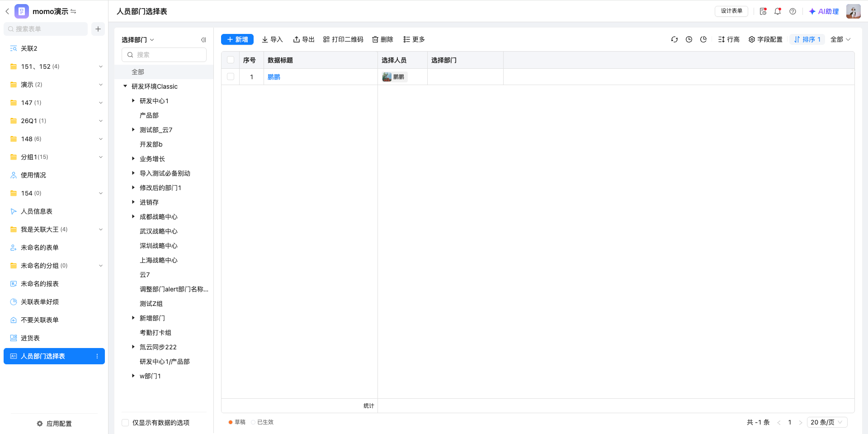Expand the 成都战略中心 tree node
The image size is (868, 434).
pos(133,216)
